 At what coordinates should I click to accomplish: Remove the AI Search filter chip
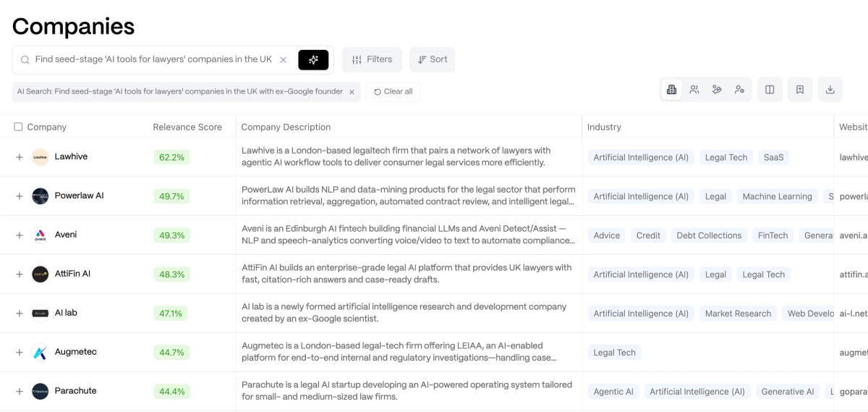pyautogui.click(x=352, y=92)
